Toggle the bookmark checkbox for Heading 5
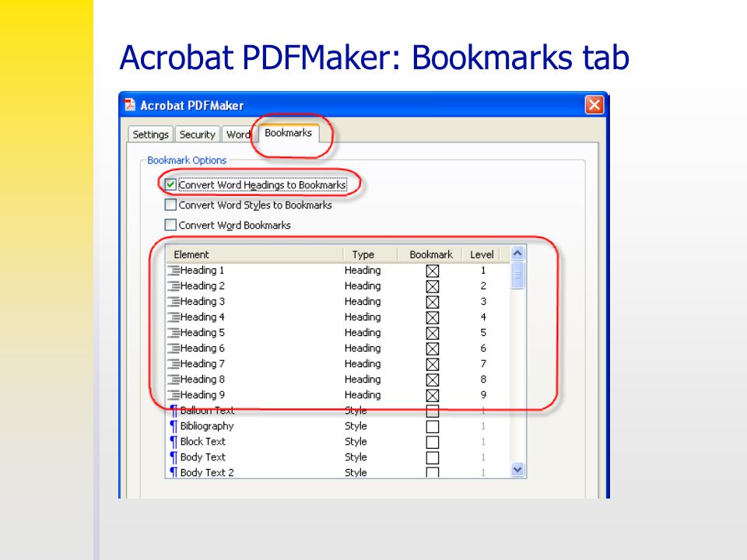Image resolution: width=747 pixels, height=560 pixels. point(432,334)
